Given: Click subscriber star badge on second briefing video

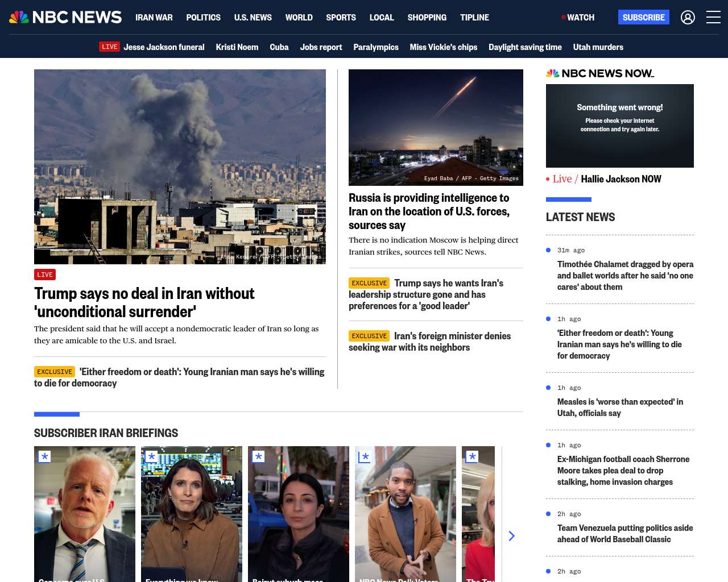Looking at the screenshot, I should pos(151,456).
